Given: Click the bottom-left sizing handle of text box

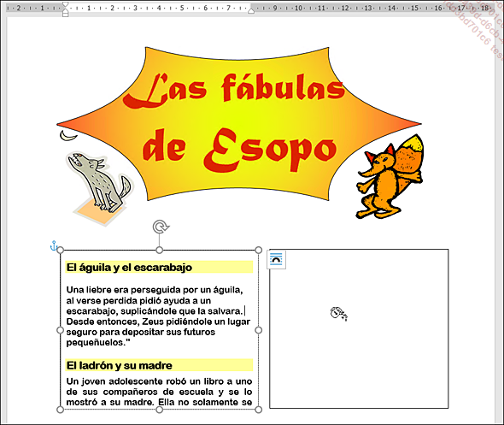Looking at the screenshot, I should click(x=60, y=410).
